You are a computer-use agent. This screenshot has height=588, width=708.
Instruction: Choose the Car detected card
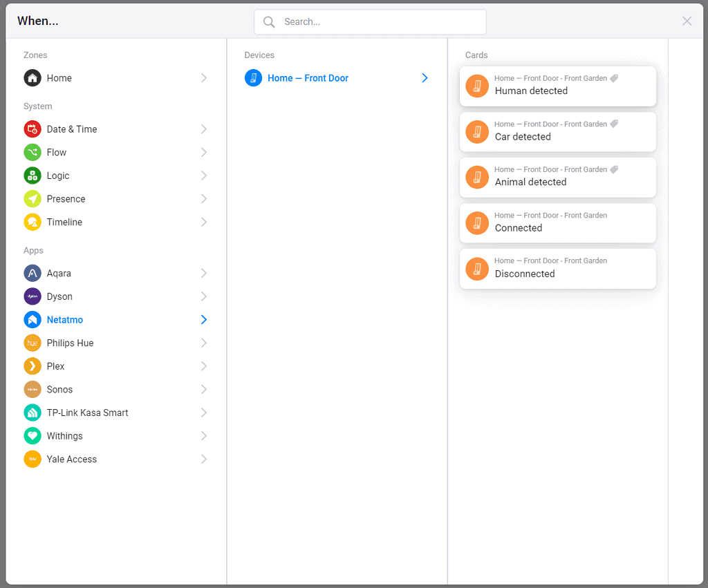tap(557, 132)
